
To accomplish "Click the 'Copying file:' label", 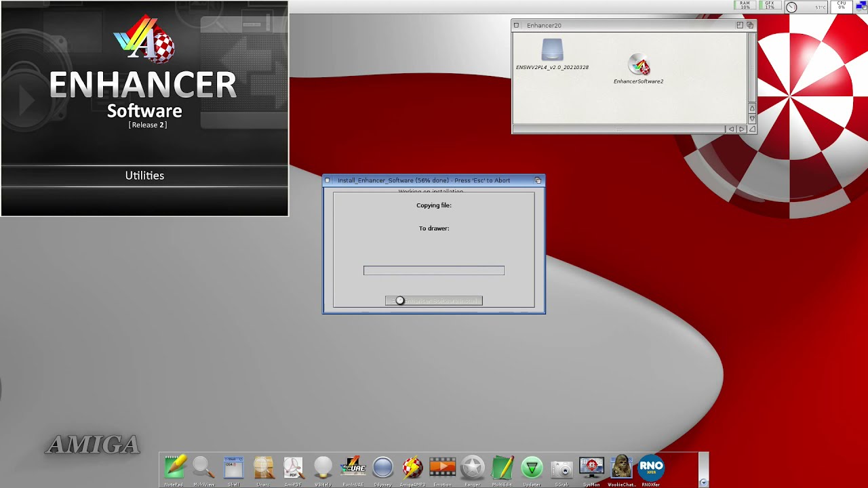I will [434, 205].
